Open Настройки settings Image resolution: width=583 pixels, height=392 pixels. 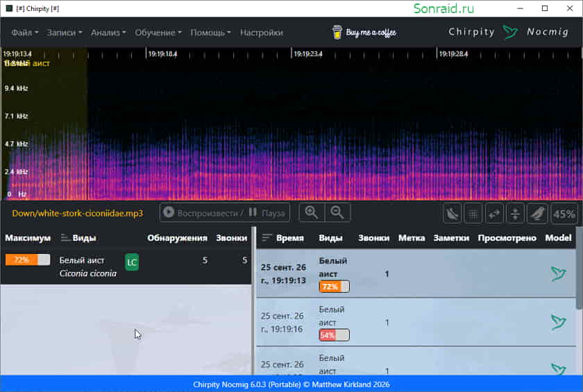coord(262,33)
